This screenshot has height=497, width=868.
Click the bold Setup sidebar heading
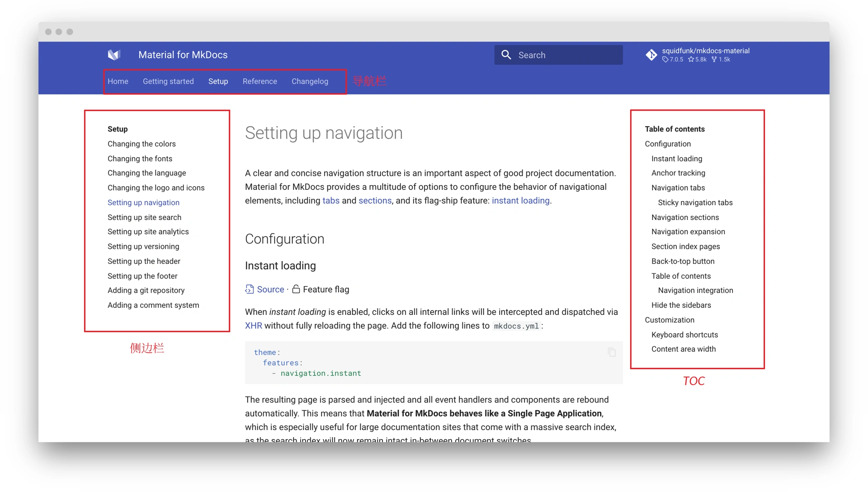[118, 129]
